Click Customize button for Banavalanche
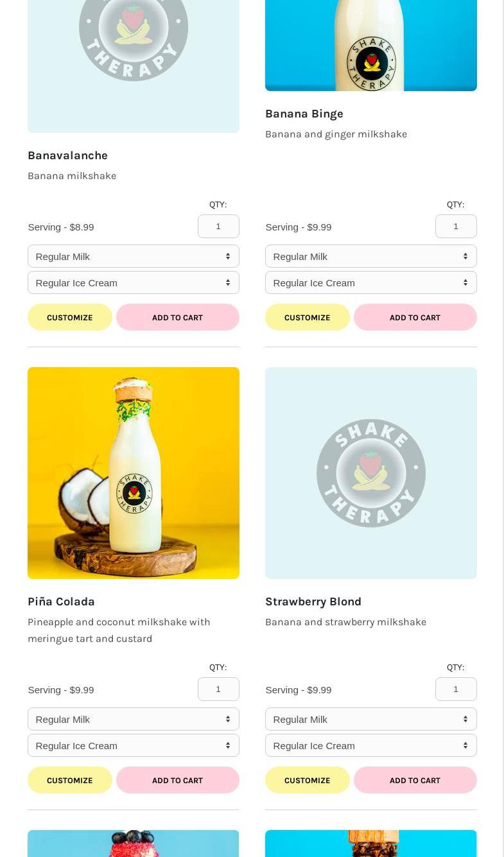This screenshot has width=504, height=857. (x=70, y=317)
